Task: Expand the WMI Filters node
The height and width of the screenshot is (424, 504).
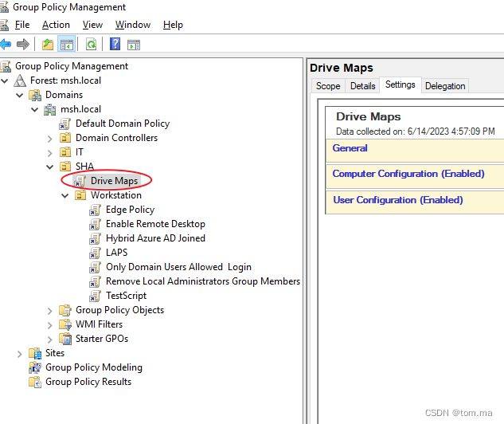Action: [x=50, y=325]
